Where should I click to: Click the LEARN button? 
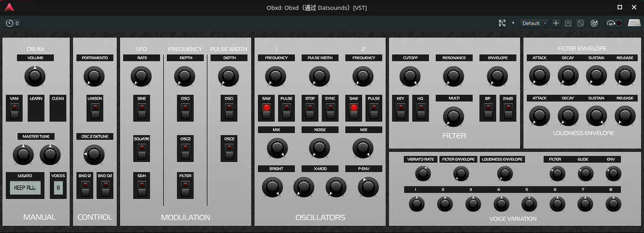[x=36, y=109]
